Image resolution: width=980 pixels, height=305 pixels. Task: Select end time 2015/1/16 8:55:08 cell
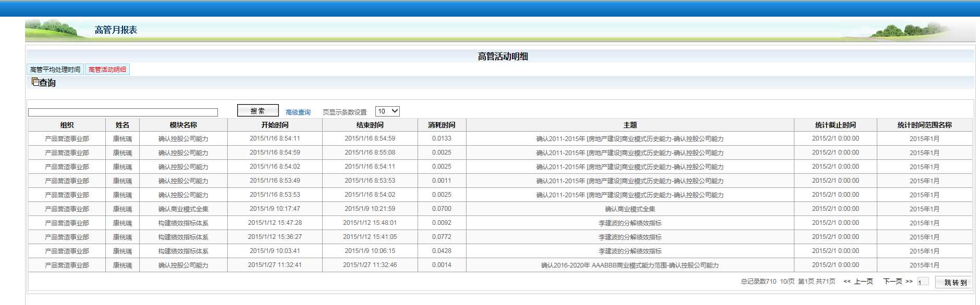coord(370,152)
